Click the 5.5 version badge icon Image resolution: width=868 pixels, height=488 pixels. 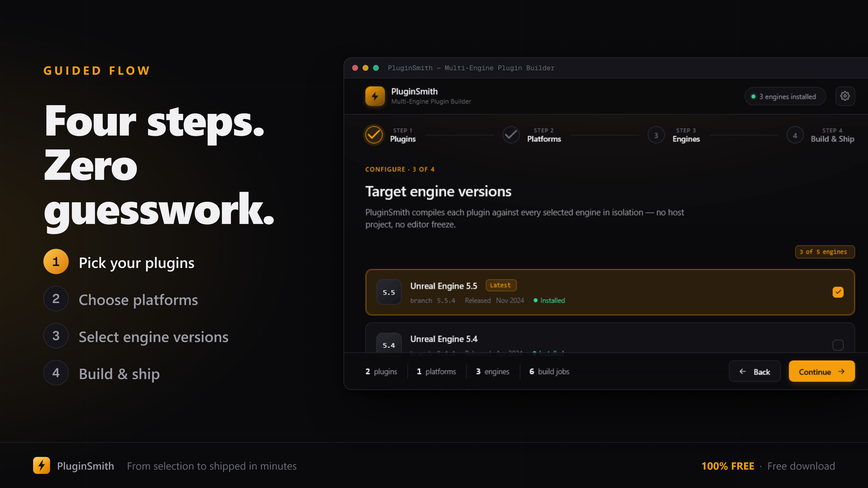pyautogui.click(x=389, y=292)
